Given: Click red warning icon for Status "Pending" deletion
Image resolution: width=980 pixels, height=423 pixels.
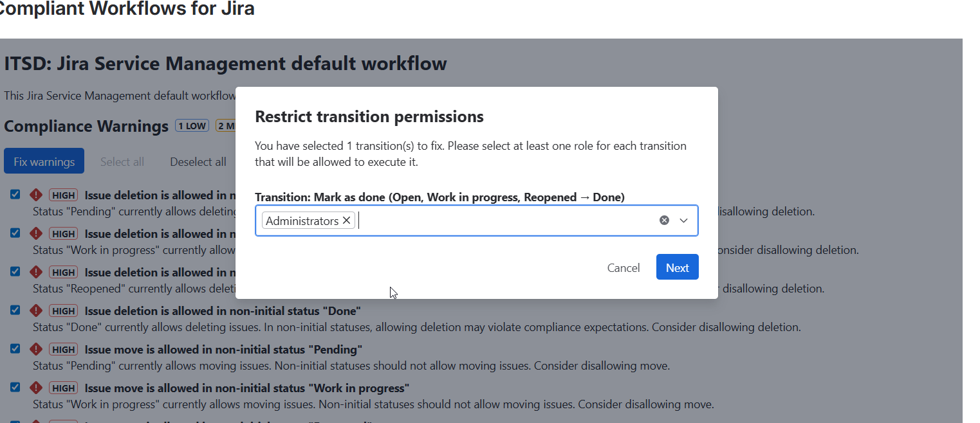Looking at the screenshot, I should click(x=36, y=195).
